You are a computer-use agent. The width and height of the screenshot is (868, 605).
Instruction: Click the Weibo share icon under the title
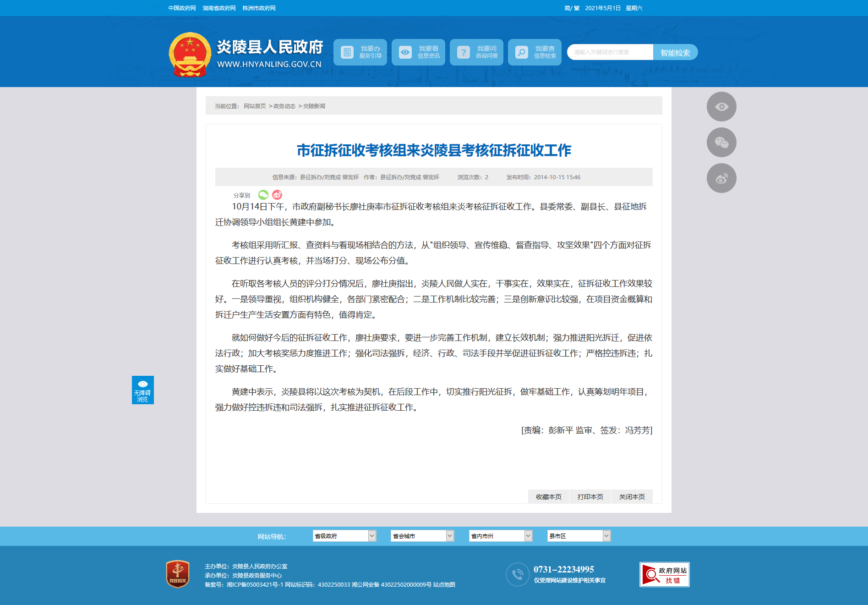coord(277,195)
